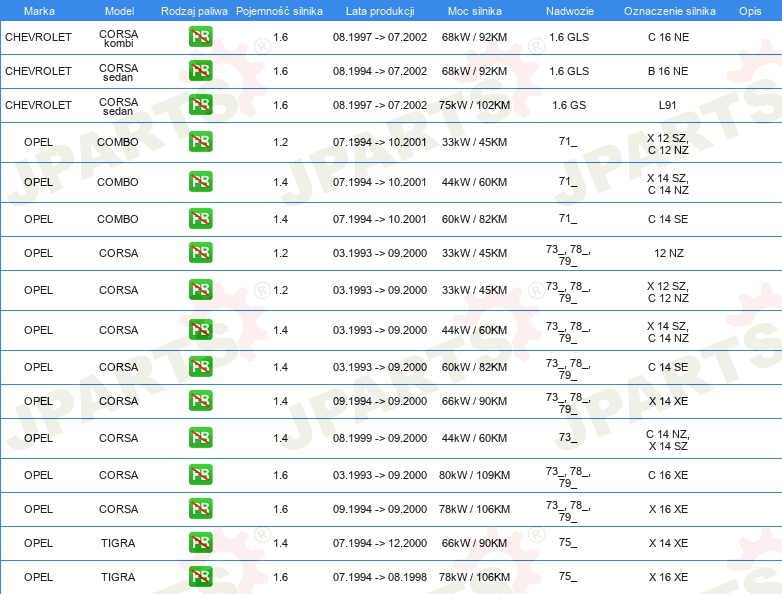Click TIGRA model in 1.6 row
Image resolution: width=782 pixels, height=594 pixels.
tap(118, 577)
